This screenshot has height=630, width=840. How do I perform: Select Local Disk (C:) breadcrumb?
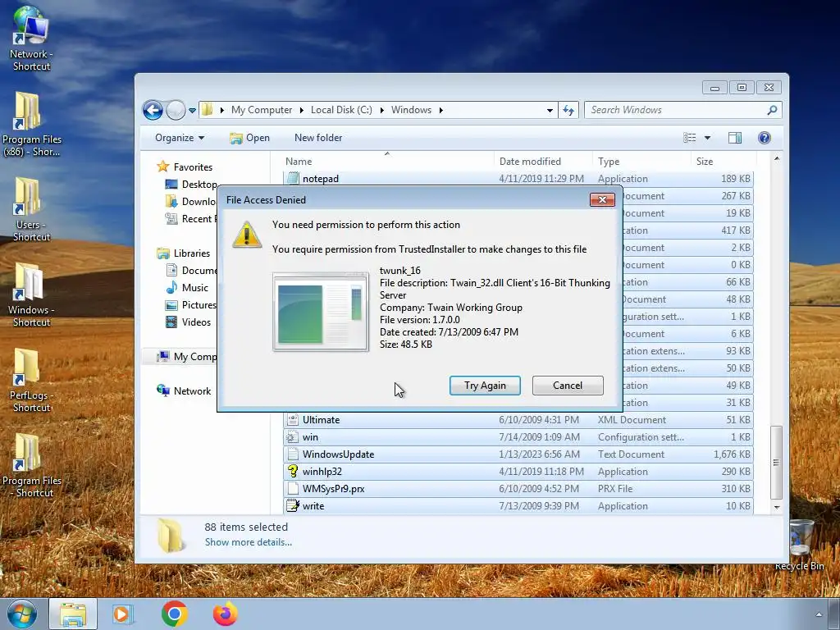[x=341, y=110]
